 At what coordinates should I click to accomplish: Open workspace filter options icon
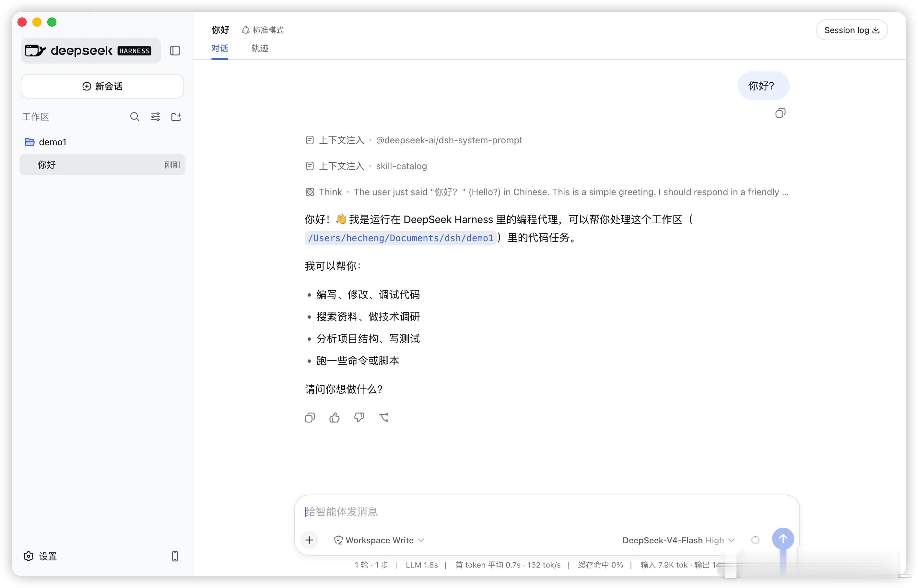[x=155, y=117]
